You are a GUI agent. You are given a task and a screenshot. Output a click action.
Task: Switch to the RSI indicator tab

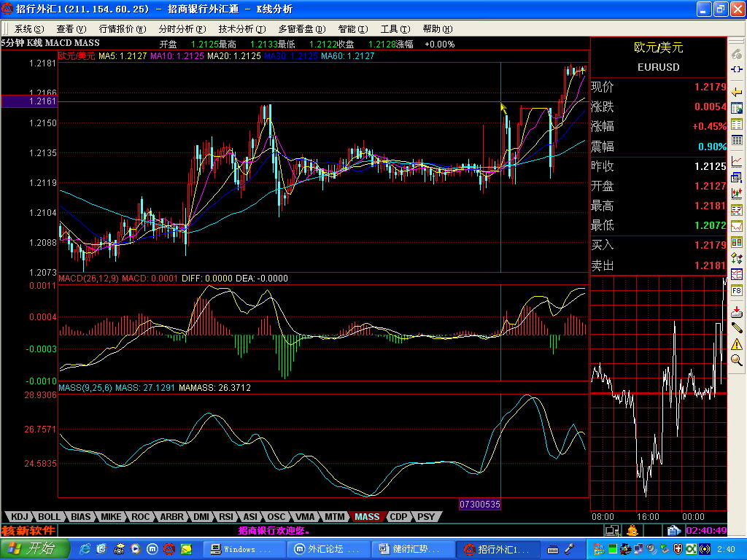coord(226,517)
